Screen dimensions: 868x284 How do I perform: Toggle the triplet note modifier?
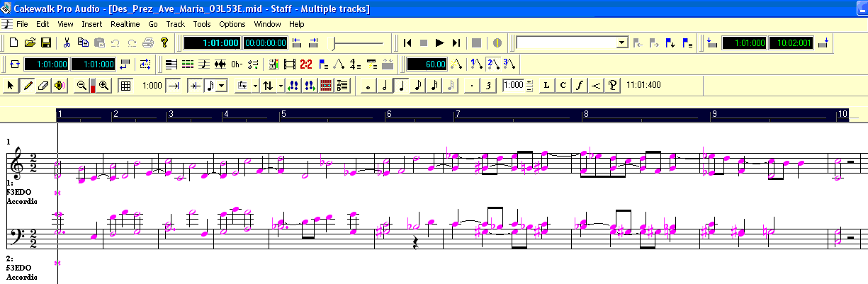pos(489,86)
